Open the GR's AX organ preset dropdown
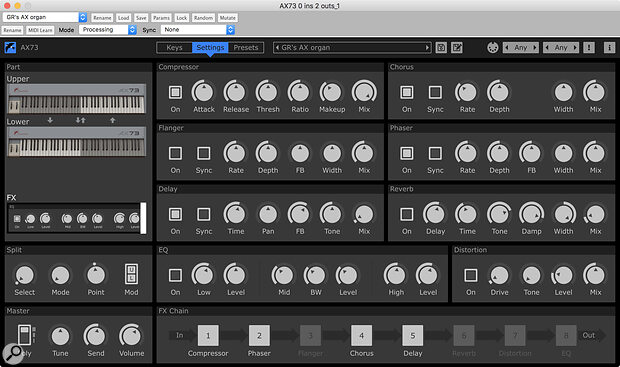620x367 pixels. pos(45,17)
